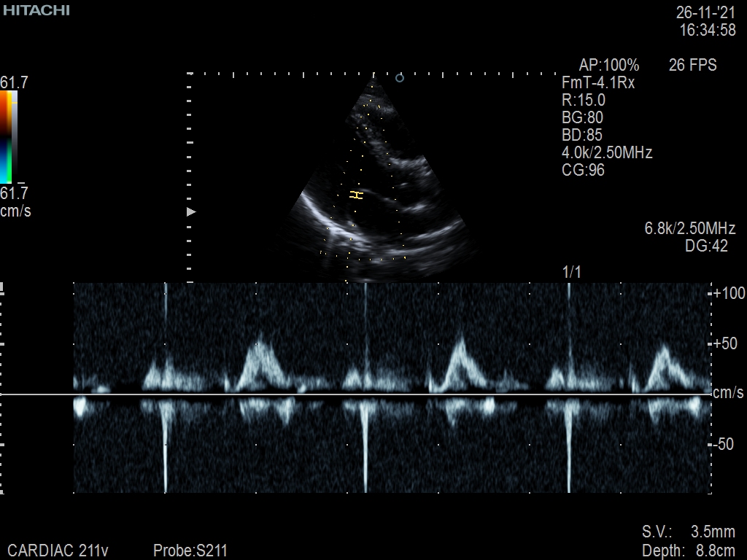This screenshot has width=747, height=560.
Task: Click the Doppler sample volume gate marker
Action: (x=356, y=195)
